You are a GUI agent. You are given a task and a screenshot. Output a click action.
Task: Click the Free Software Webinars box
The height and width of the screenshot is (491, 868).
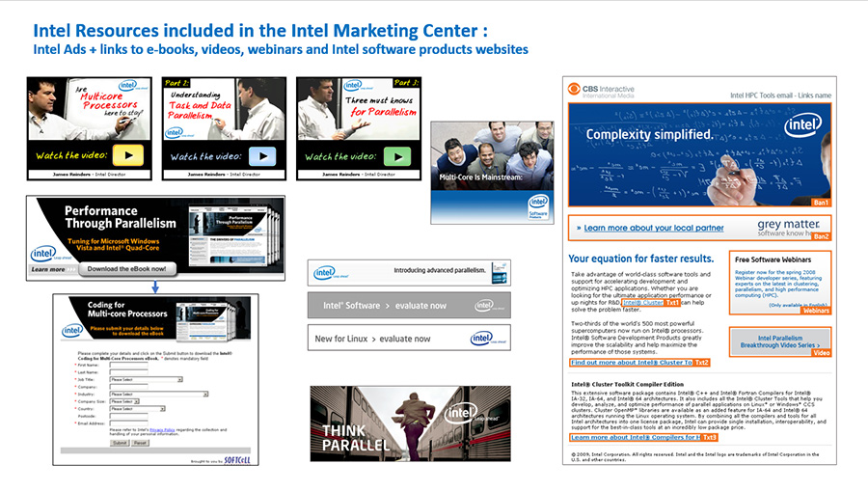[780, 283]
